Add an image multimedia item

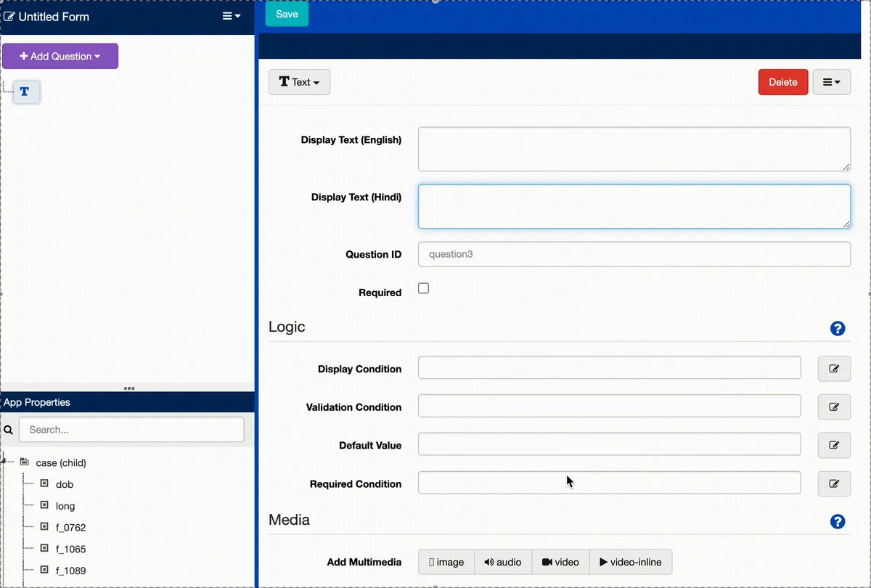tap(446, 562)
